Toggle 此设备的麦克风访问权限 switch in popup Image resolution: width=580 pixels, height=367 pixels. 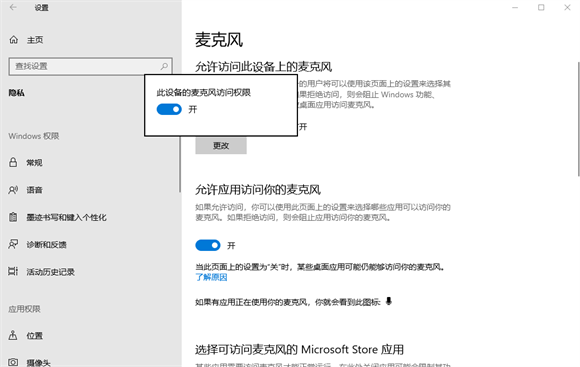[169, 109]
